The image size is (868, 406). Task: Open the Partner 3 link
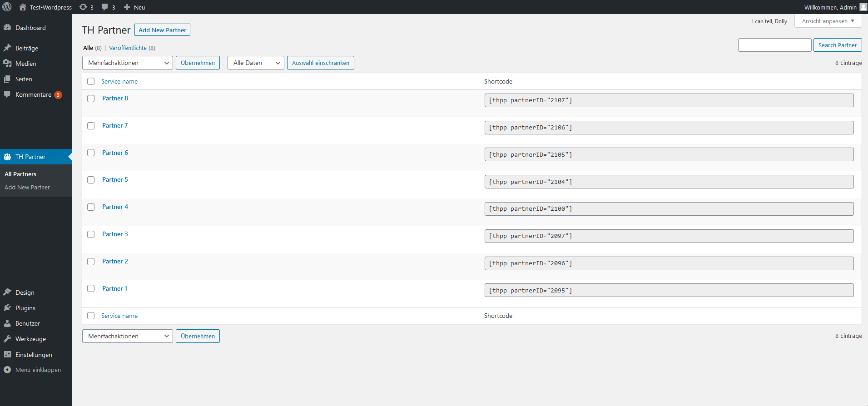[115, 234]
